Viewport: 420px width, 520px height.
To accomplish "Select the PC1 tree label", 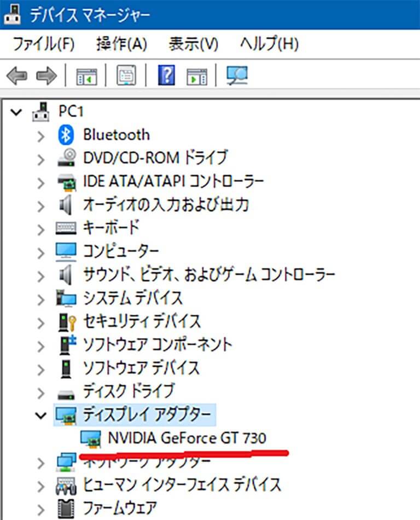I will click(71, 112).
